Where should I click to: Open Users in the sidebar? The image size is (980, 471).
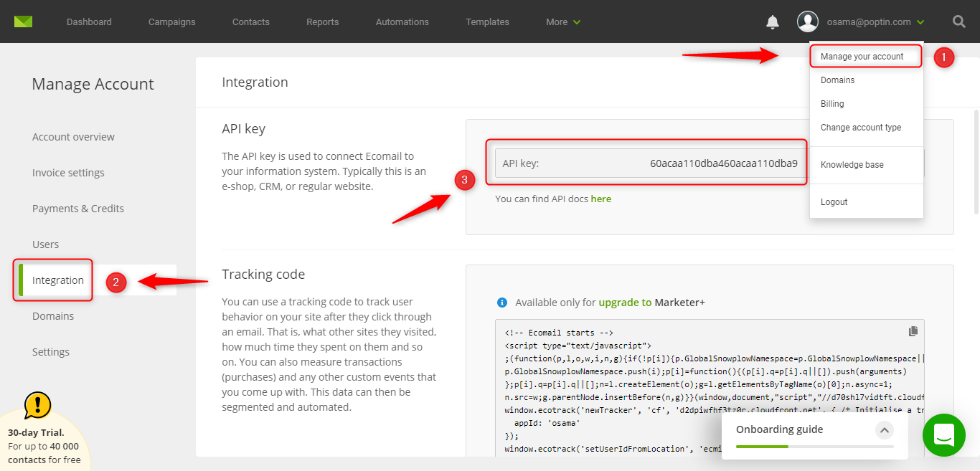click(46, 244)
